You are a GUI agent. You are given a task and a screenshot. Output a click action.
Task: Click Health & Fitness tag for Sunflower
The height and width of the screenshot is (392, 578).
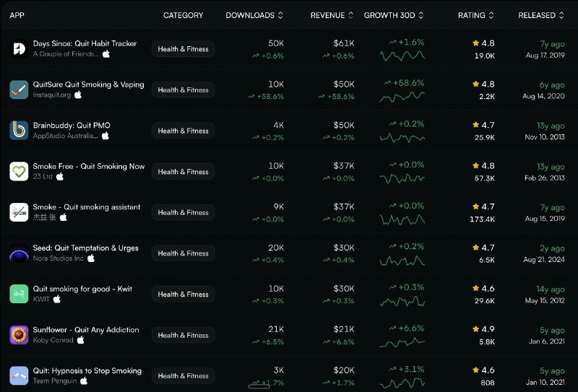click(x=184, y=335)
